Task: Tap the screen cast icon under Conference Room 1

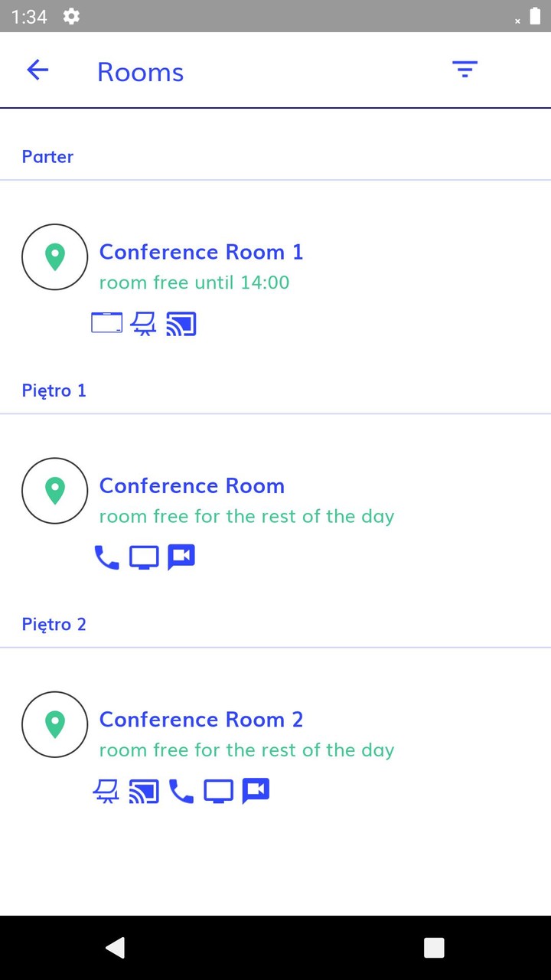Action: [181, 325]
